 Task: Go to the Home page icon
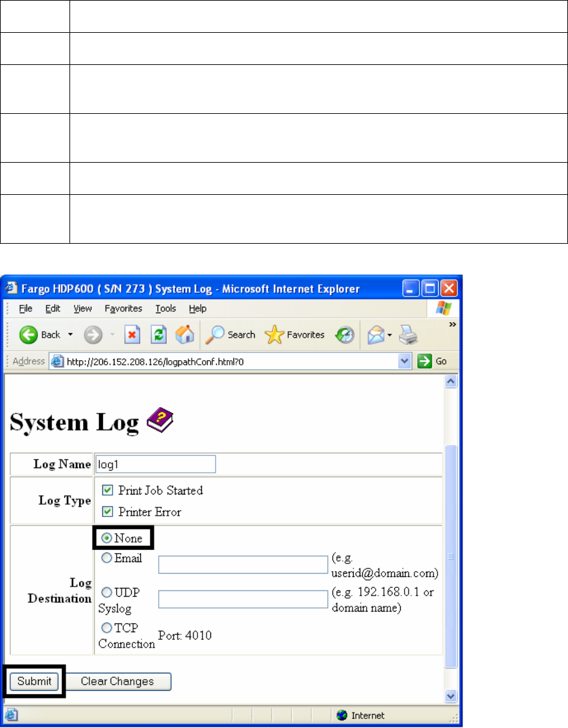[185, 334]
